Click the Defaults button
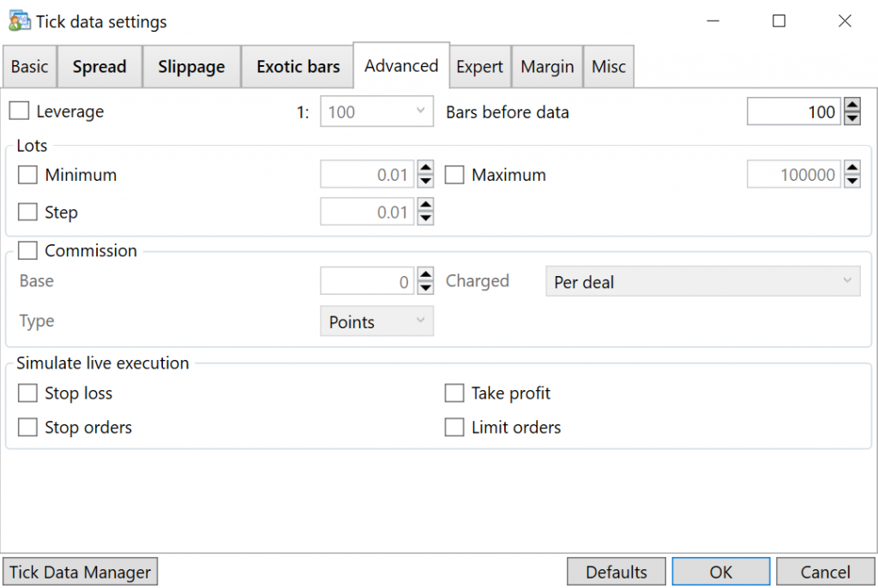 point(616,571)
